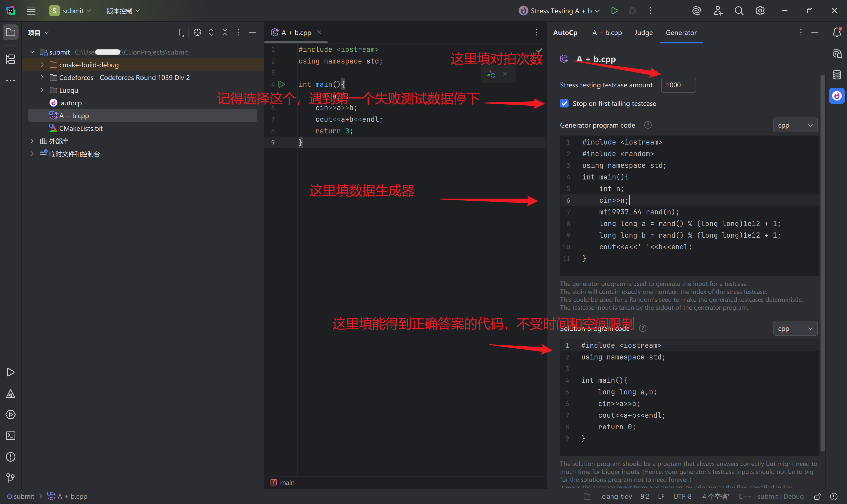This screenshot has height=504, width=847.
Task: Open the CMake tool window
Action: click(11, 394)
